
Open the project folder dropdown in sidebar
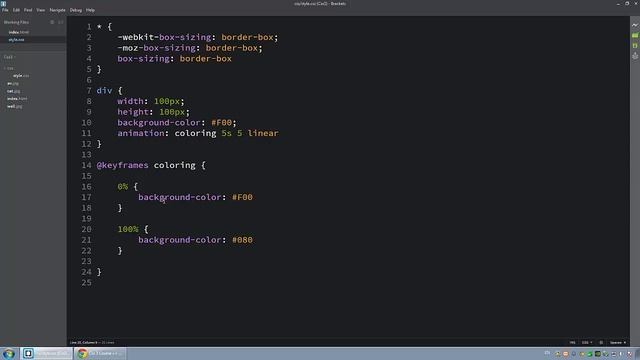(x=9, y=57)
